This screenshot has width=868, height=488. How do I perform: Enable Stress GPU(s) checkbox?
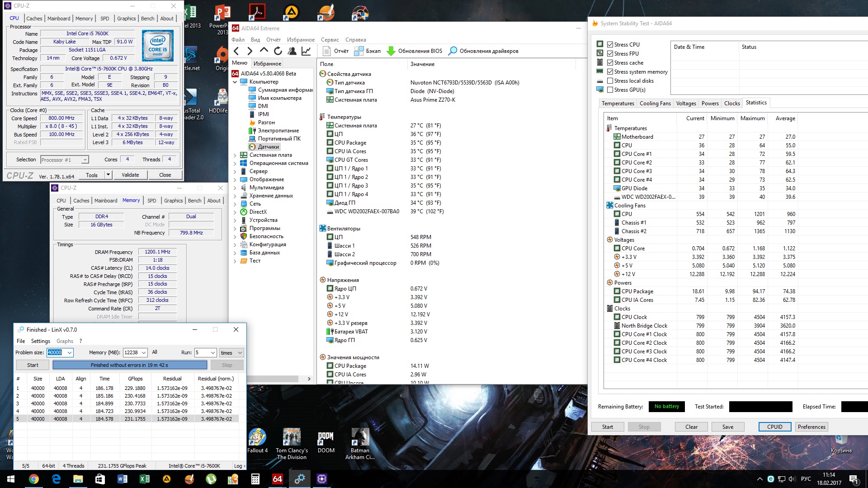(610, 89)
